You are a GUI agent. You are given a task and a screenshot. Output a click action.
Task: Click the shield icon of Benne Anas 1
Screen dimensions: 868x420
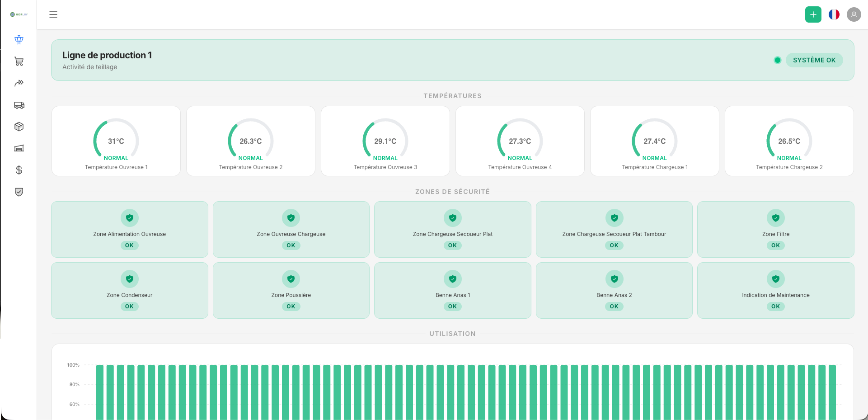453,279
